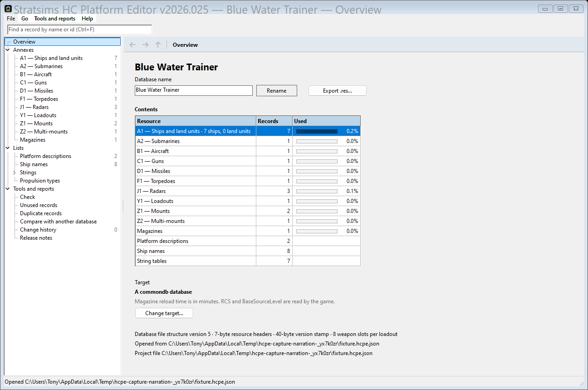Open the File menu

click(x=11, y=19)
